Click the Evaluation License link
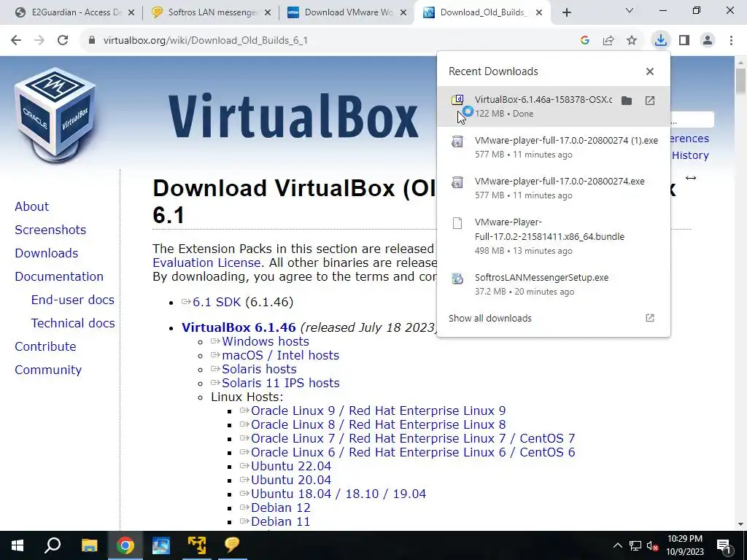Screen dimensions: 747x560 [206, 262]
